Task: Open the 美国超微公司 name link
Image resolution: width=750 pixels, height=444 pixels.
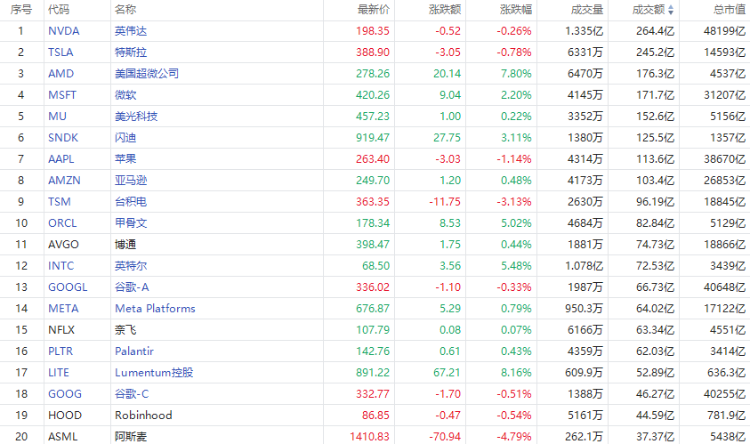Action: pyautogui.click(x=147, y=74)
